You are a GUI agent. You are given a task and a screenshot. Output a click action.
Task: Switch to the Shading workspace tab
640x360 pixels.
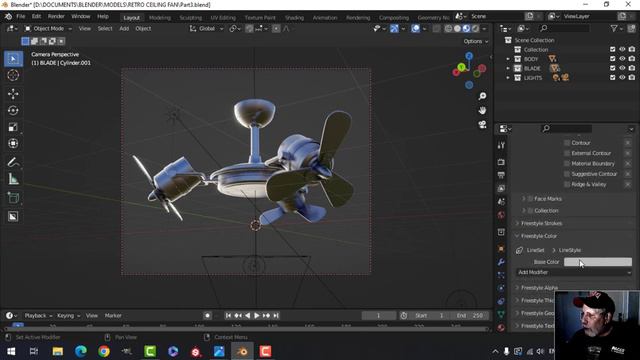point(294,18)
